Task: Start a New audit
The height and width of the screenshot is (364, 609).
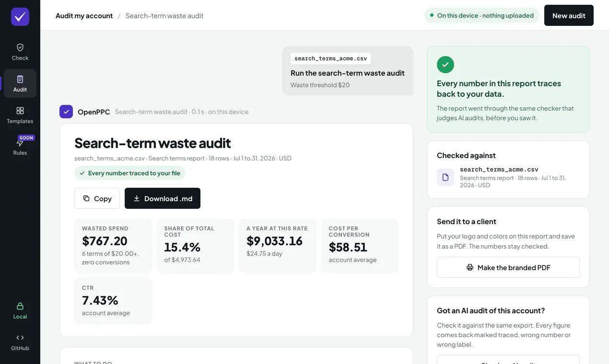Action: click(569, 15)
